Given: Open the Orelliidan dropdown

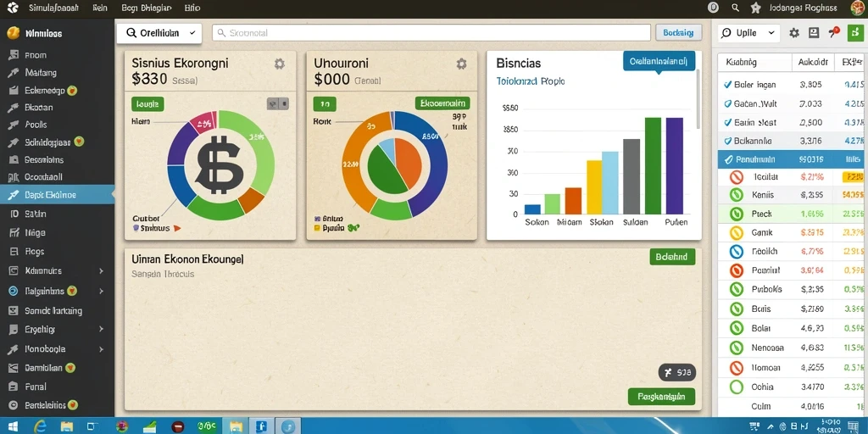Looking at the screenshot, I should click(160, 33).
